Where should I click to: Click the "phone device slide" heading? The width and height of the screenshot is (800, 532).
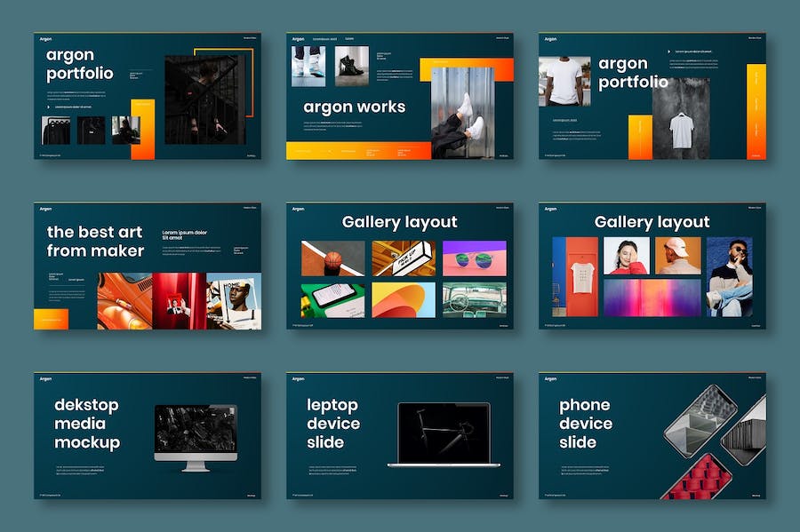(x=586, y=424)
